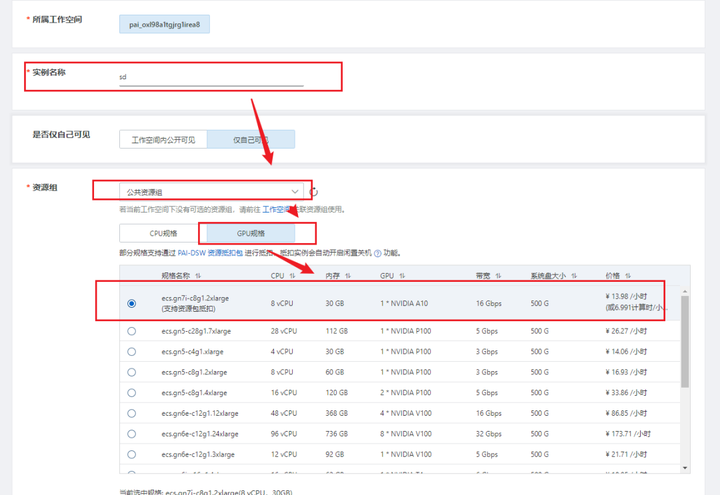Image resolution: width=720 pixels, height=495 pixels.
Task: Click the 实例名称 input field
Action: 210,76
